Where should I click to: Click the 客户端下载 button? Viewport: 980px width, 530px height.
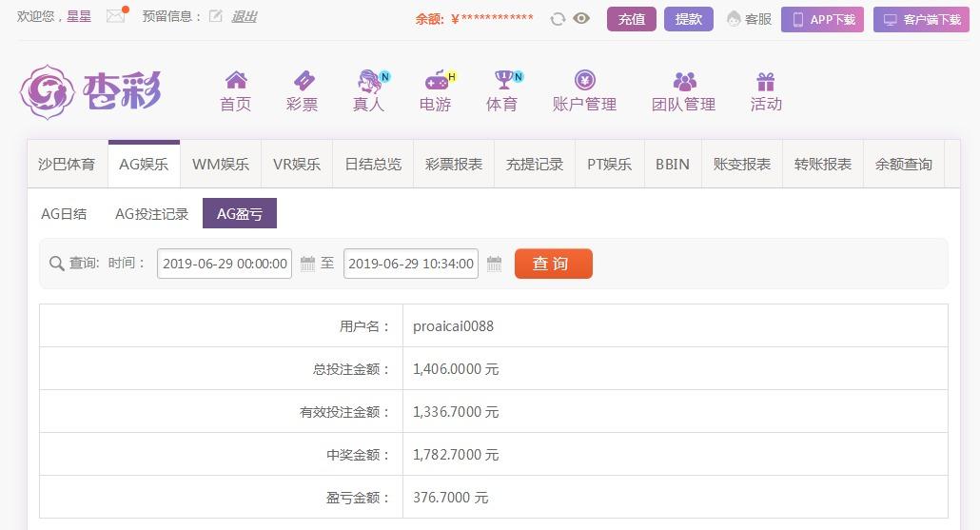coord(921,20)
